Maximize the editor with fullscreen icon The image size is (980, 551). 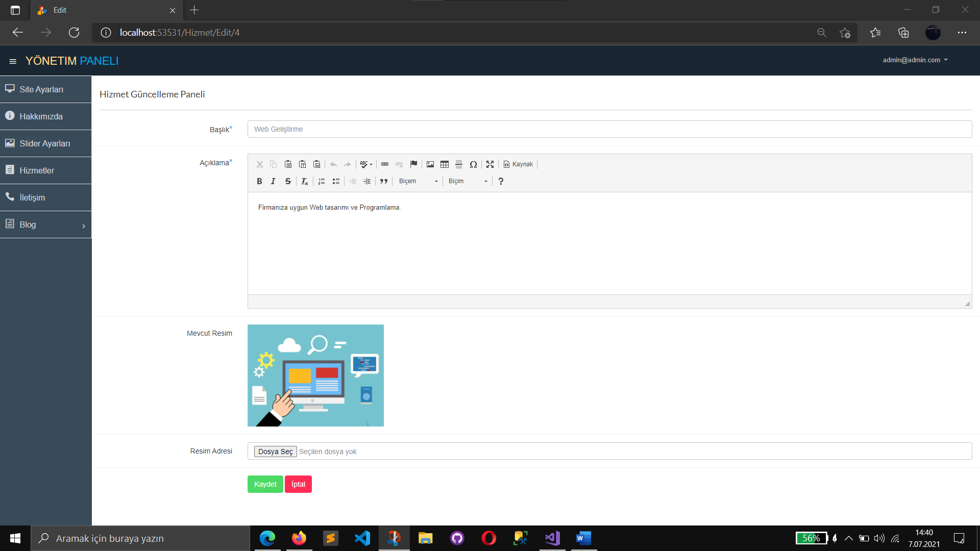tap(490, 164)
